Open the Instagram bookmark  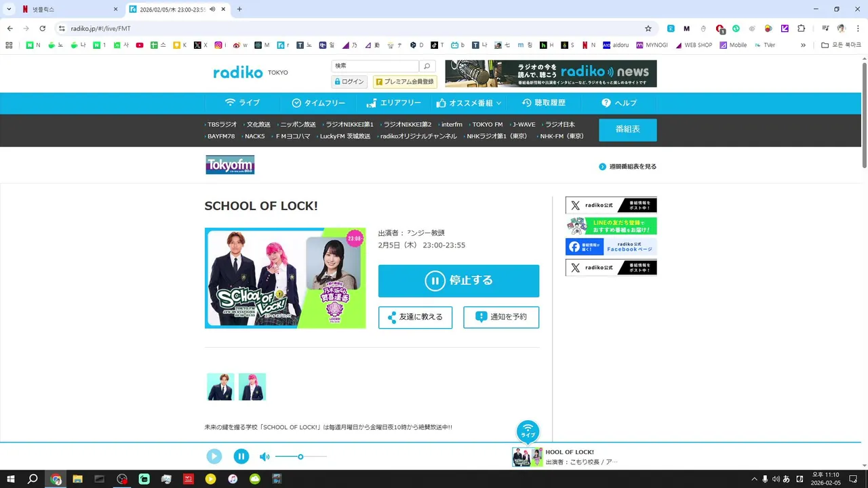220,45
